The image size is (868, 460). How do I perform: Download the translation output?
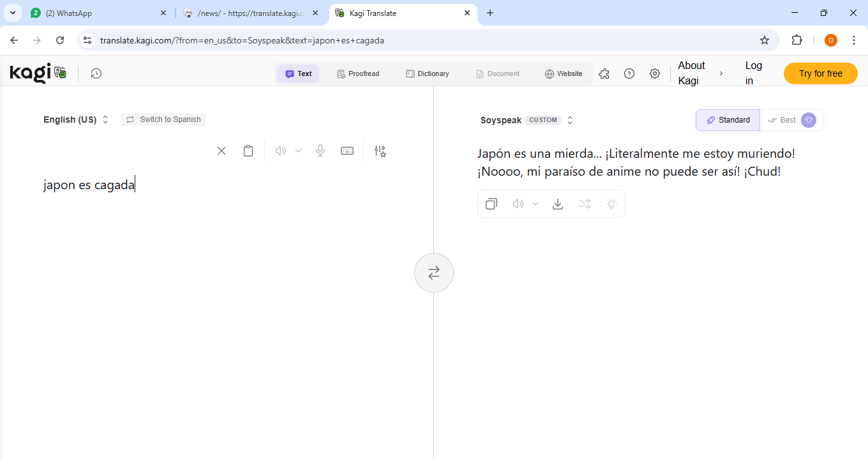click(558, 204)
